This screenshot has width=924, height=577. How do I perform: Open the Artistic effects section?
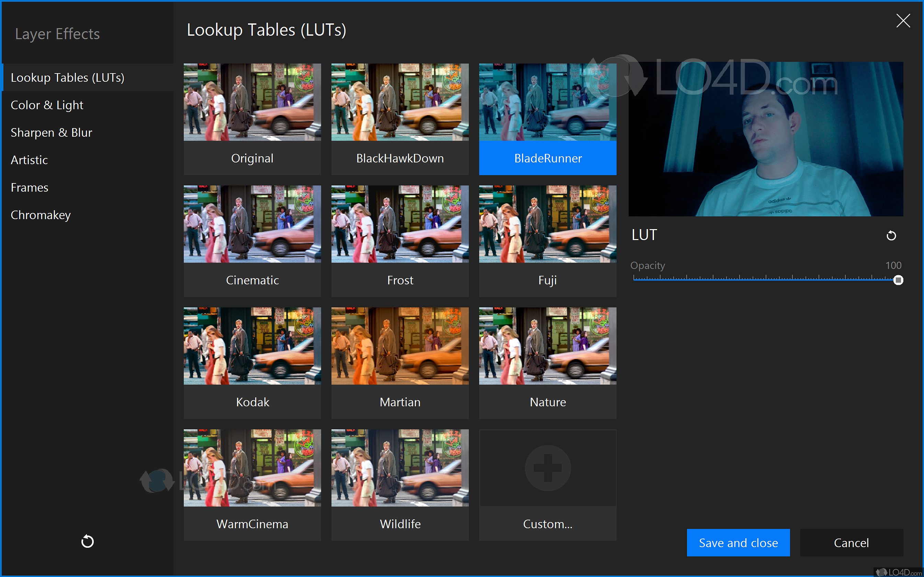[x=29, y=160]
